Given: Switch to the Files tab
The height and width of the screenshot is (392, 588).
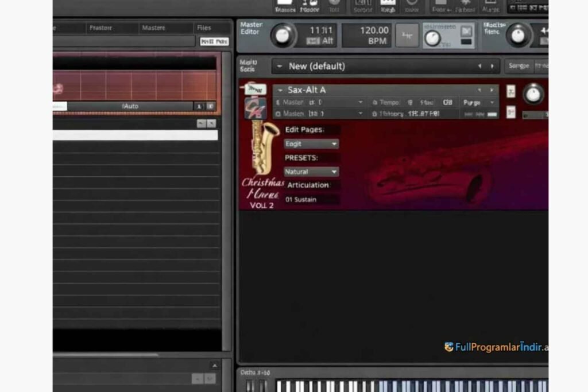Looking at the screenshot, I should pyautogui.click(x=204, y=28).
